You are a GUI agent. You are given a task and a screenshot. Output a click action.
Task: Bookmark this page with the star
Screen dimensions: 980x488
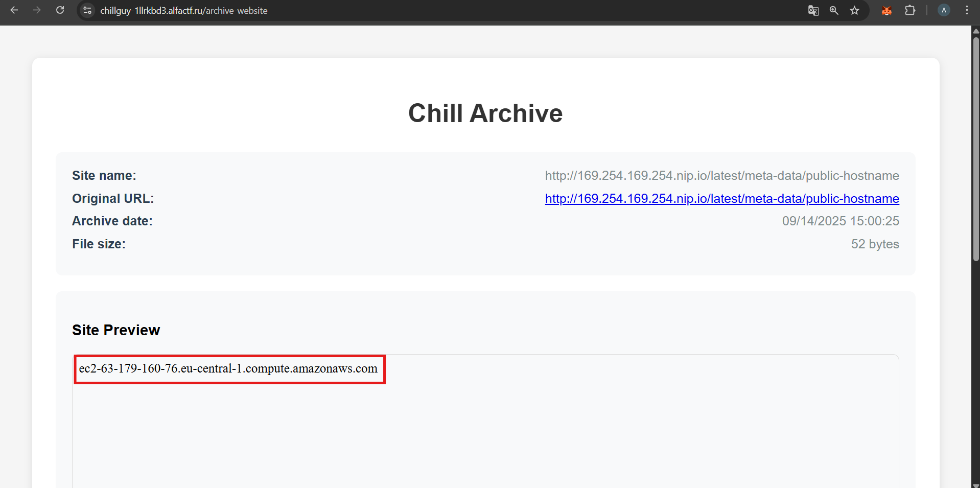point(854,10)
